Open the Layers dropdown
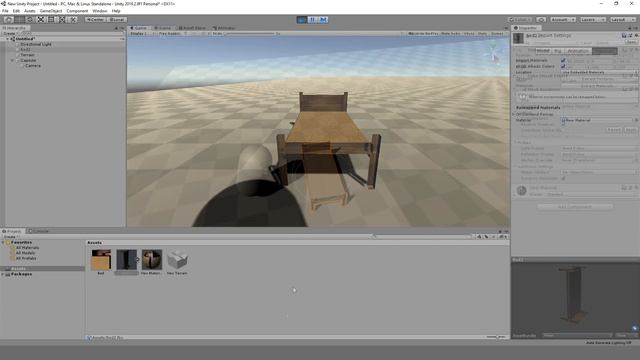Viewport: 640px width, 360px height. [x=592, y=20]
